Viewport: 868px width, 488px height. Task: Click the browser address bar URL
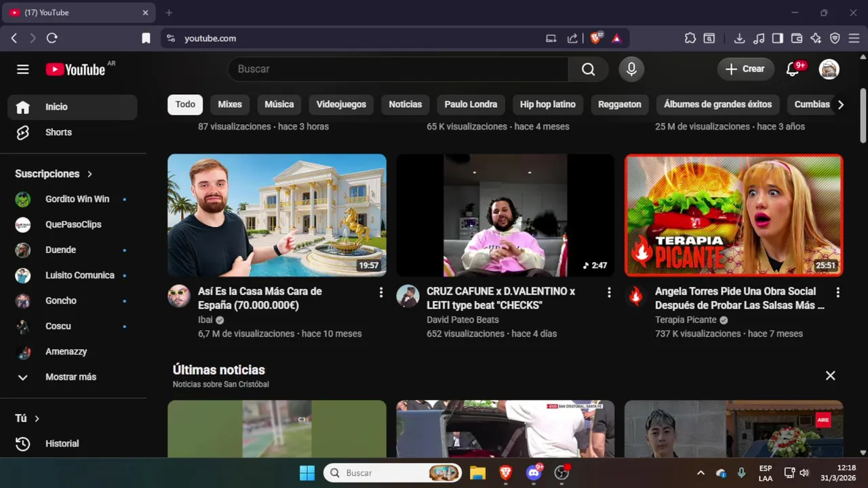tap(210, 39)
